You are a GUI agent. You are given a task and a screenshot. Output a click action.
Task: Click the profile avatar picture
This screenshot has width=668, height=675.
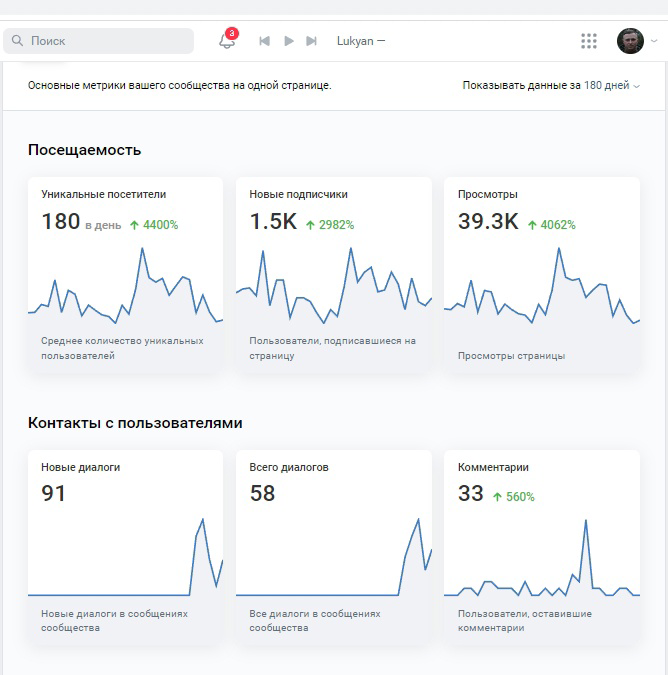630,41
